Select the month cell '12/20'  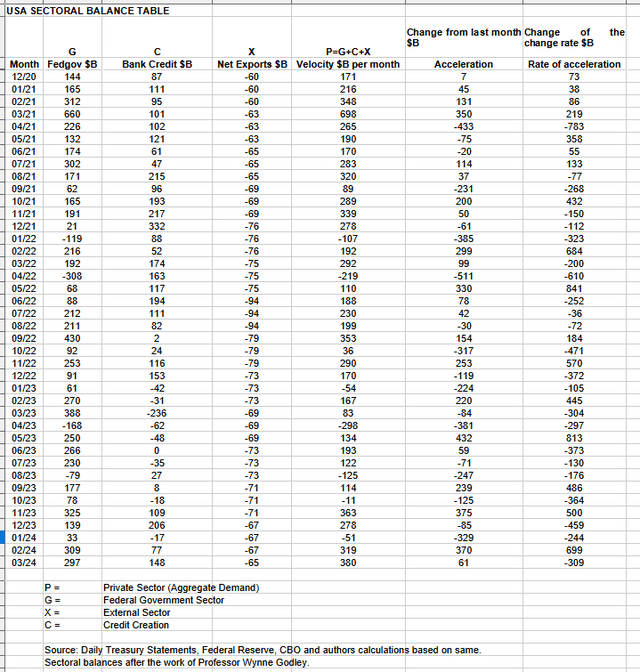click(x=24, y=77)
